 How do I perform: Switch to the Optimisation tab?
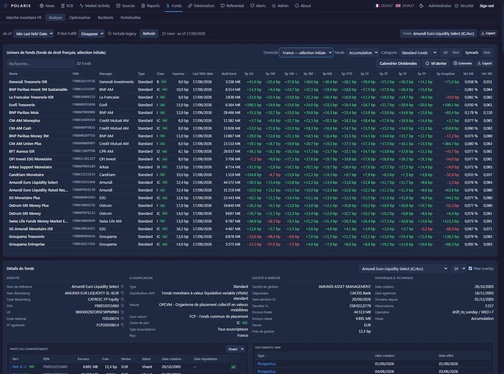pyautogui.click(x=80, y=18)
